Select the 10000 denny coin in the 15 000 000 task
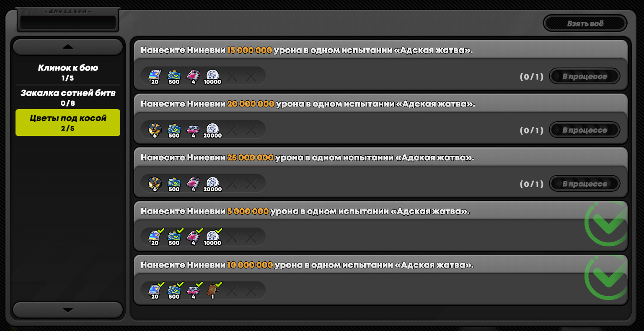 212,76
